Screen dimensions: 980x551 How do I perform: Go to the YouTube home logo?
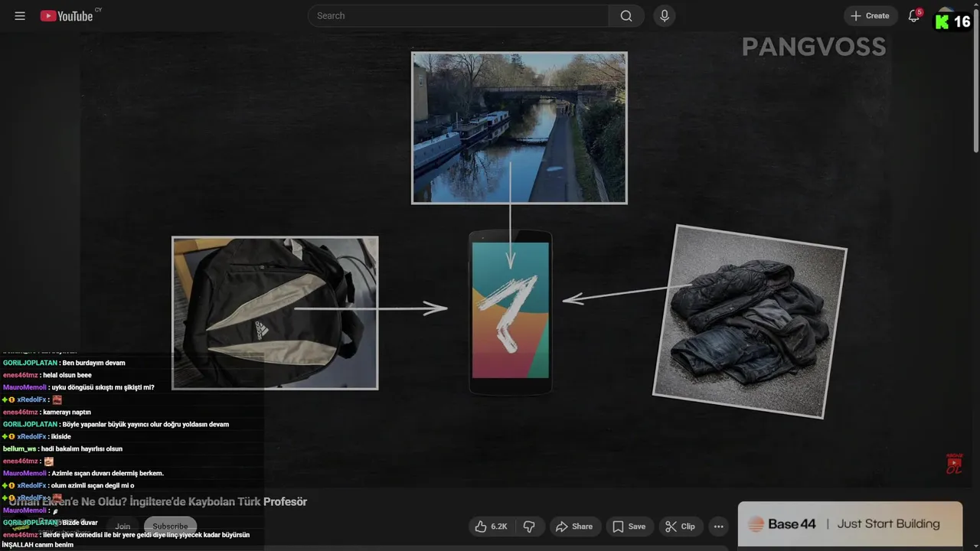[67, 16]
